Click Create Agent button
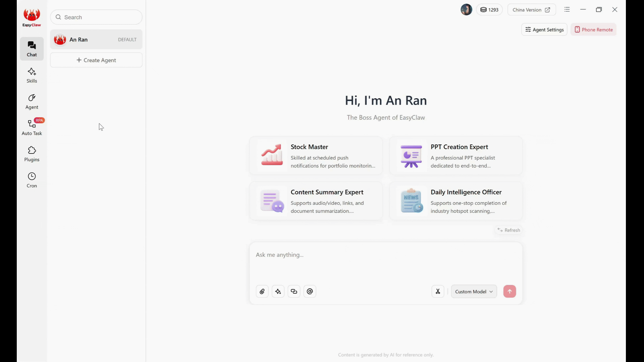The width and height of the screenshot is (644, 362). tap(96, 60)
